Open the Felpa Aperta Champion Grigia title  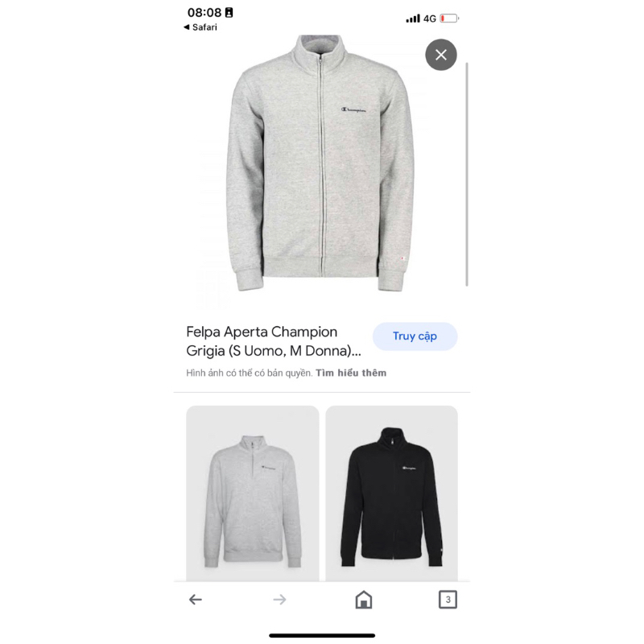click(x=274, y=341)
